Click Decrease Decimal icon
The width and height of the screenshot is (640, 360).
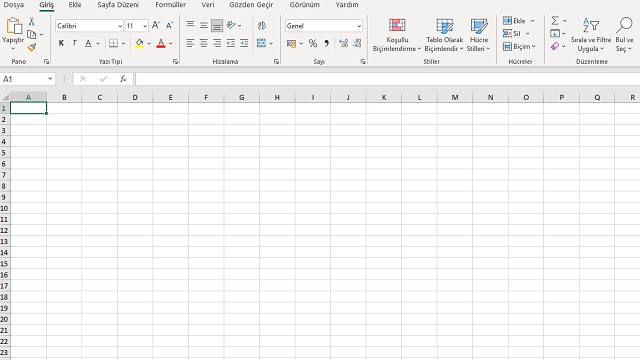tap(357, 43)
